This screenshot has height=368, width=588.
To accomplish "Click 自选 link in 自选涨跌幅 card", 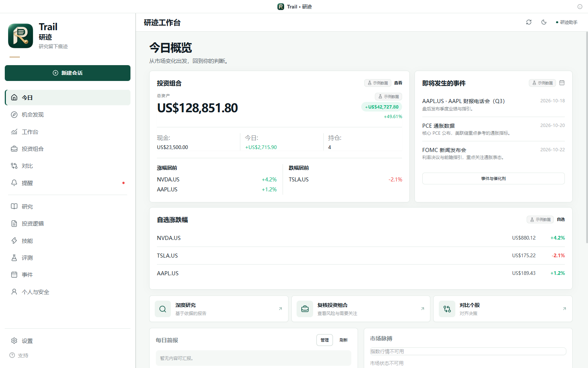I will 561,220.
